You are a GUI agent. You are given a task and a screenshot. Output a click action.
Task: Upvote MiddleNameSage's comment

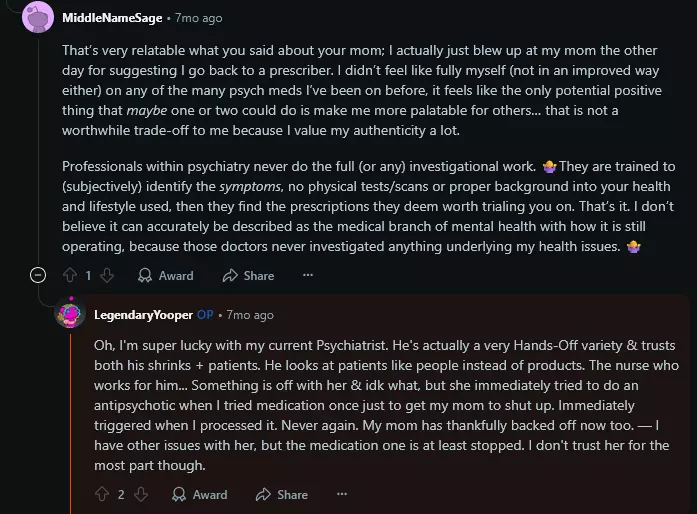tap(70, 275)
